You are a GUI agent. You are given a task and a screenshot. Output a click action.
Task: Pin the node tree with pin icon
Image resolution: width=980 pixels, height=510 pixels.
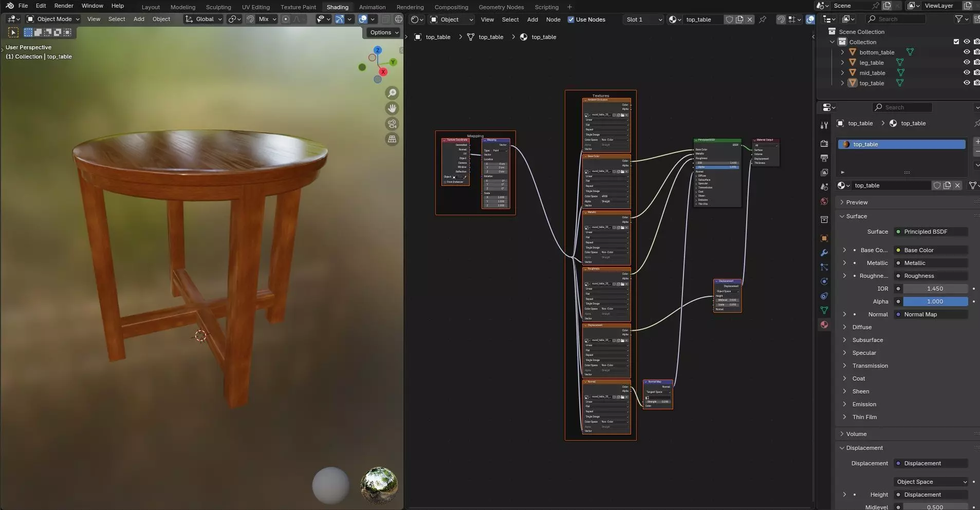pos(763,20)
